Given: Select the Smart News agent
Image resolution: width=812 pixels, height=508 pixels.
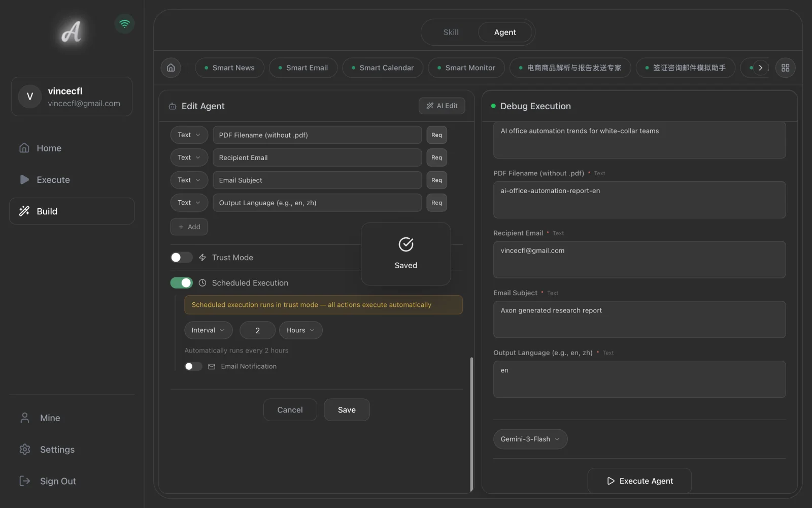Looking at the screenshot, I should (229, 68).
